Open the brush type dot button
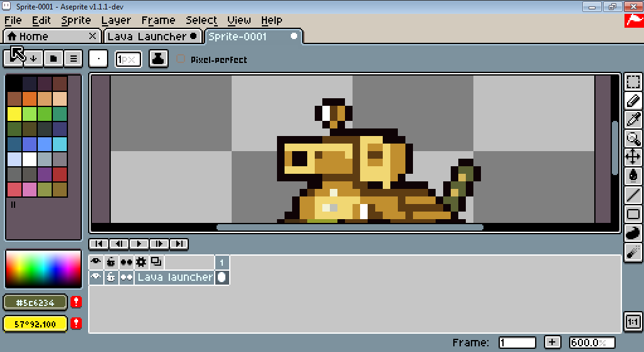The height and width of the screenshot is (352, 644). pos(98,59)
